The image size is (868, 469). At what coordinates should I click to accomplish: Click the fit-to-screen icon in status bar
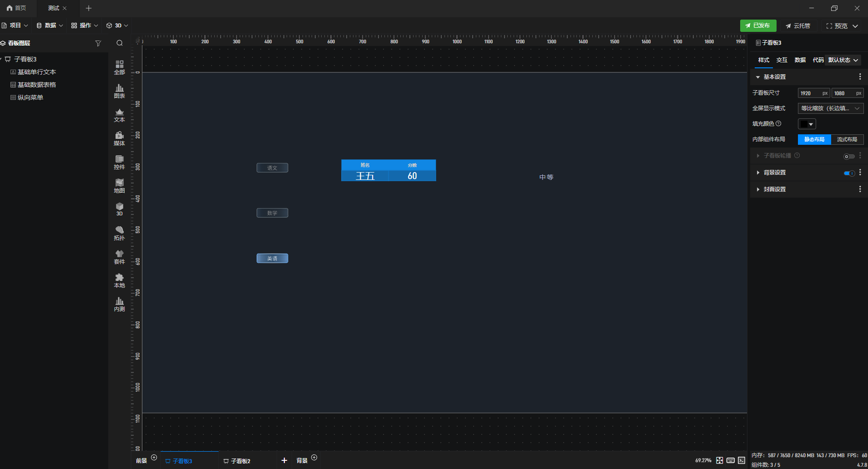(x=719, y=460)
